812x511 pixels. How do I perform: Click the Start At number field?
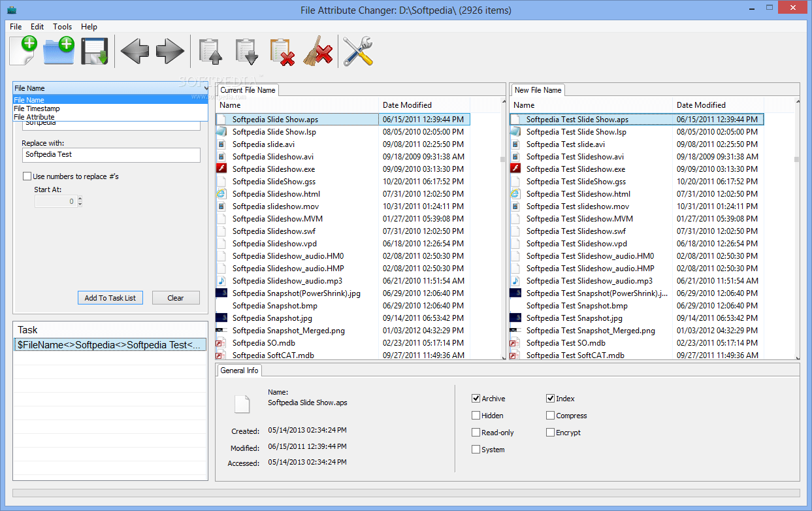pyautogui.click(x=56, y=201)
